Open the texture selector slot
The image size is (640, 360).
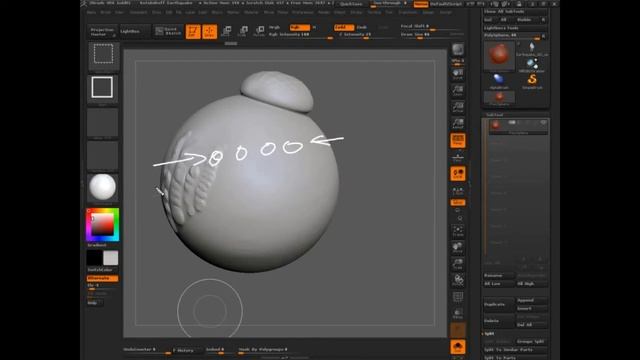[x=102, y=156]
